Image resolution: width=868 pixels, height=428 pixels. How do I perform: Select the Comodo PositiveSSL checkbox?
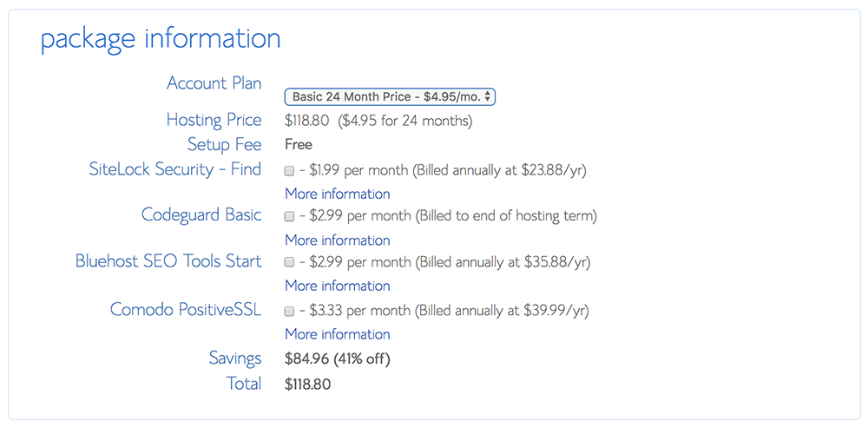289,311
